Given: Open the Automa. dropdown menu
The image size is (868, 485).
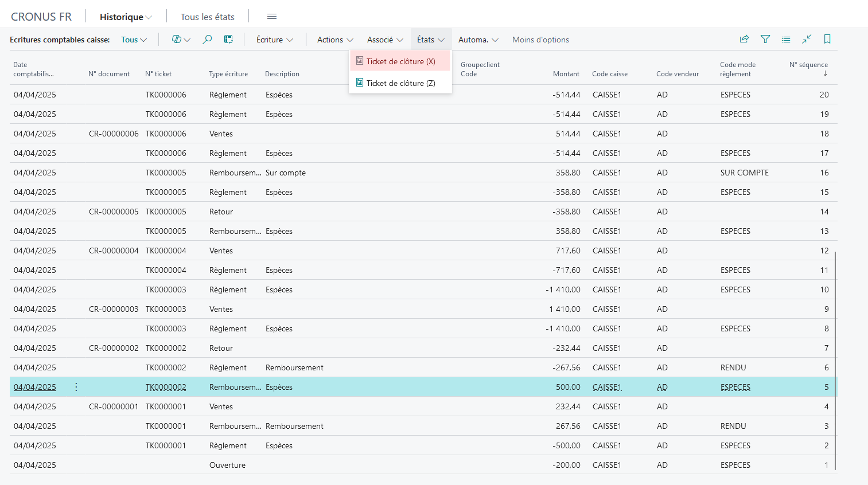Looking at the screenshot, I should point(478,40).
